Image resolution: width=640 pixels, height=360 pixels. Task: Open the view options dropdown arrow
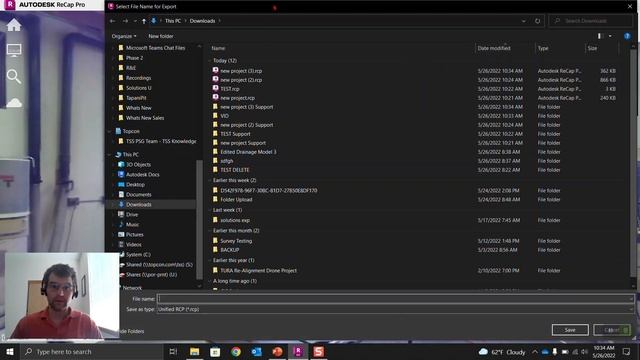pos(610,36)
